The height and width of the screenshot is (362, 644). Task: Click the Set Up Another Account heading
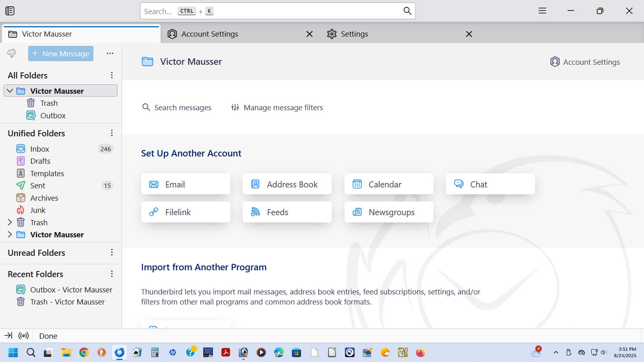pos(191,153)
